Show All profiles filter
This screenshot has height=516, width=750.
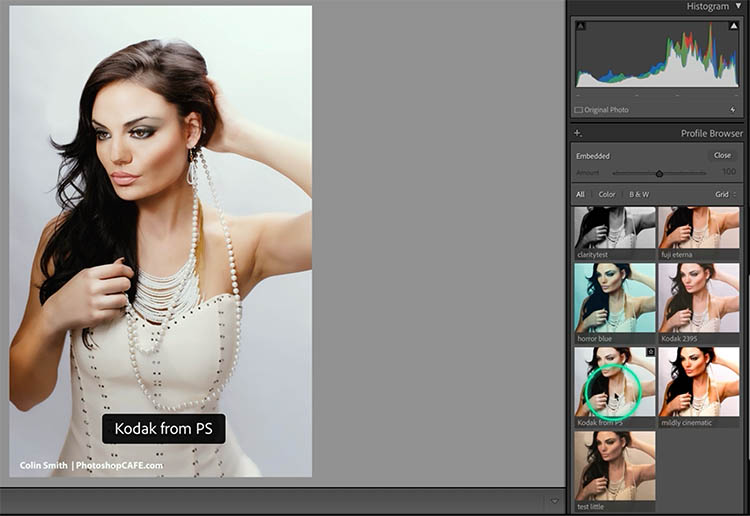(x=580, y=194)
